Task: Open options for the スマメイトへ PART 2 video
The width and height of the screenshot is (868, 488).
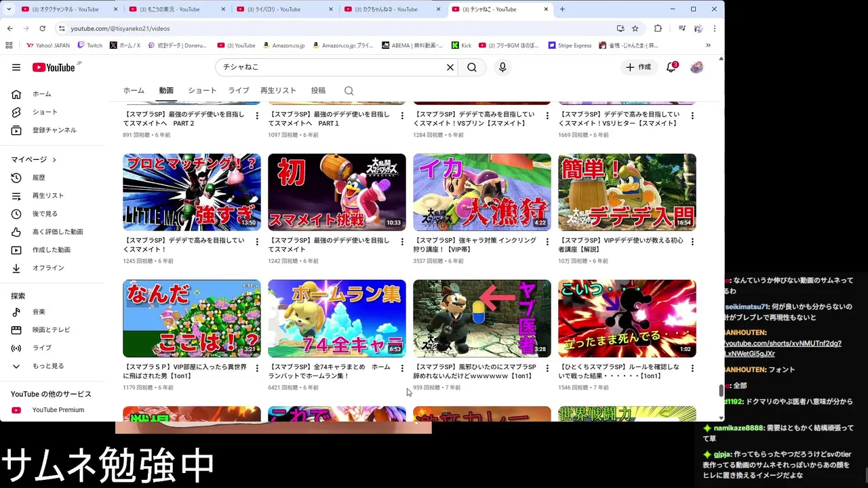Action: 257,116
